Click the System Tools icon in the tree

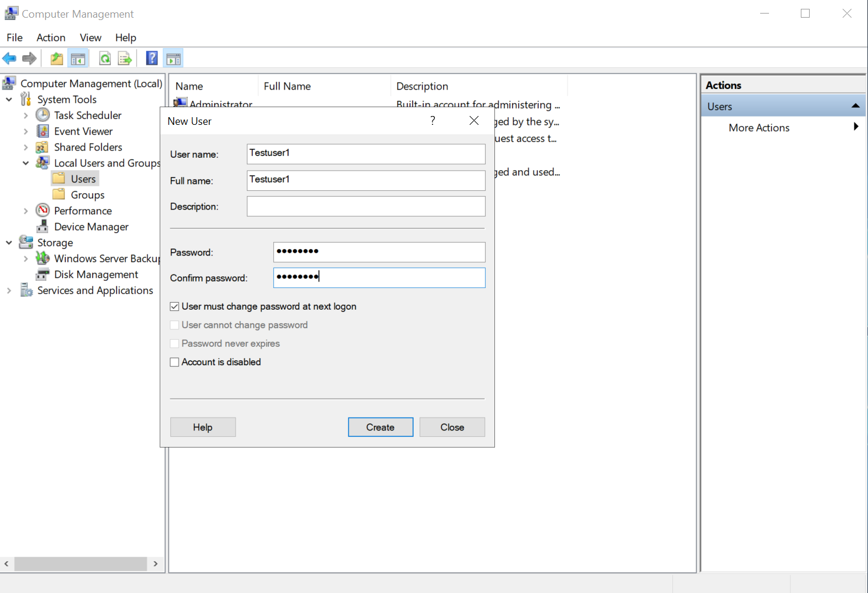tap(26, 99)
